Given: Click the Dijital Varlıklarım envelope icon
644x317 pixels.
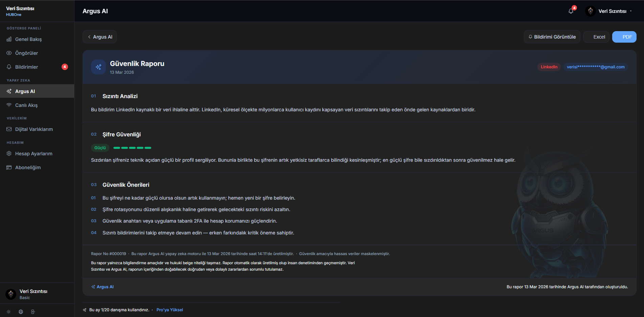Looking at the screenshot, I should tap(9, 129).
